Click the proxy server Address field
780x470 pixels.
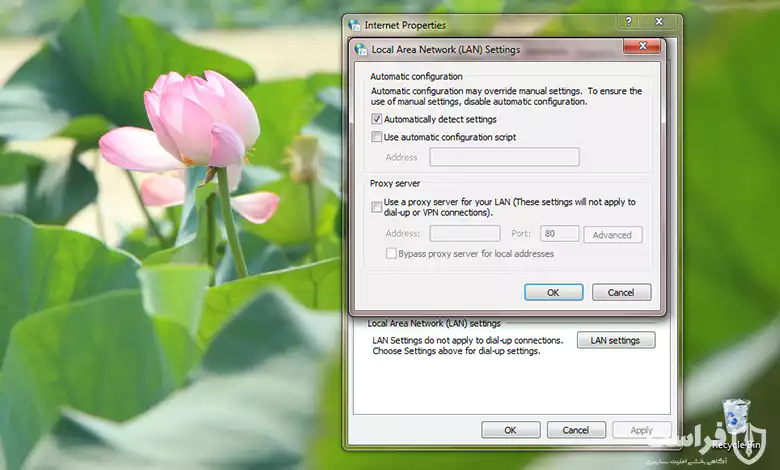point(465,233)
